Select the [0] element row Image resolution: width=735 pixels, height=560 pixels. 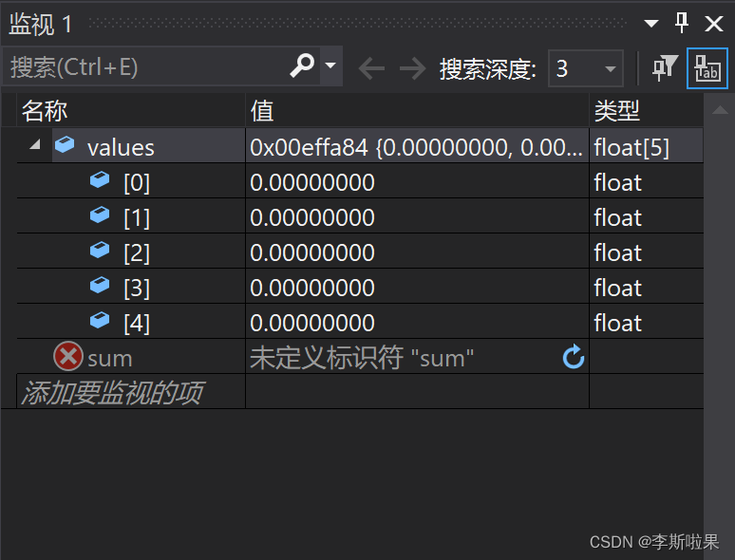click(x=360, y=181)
